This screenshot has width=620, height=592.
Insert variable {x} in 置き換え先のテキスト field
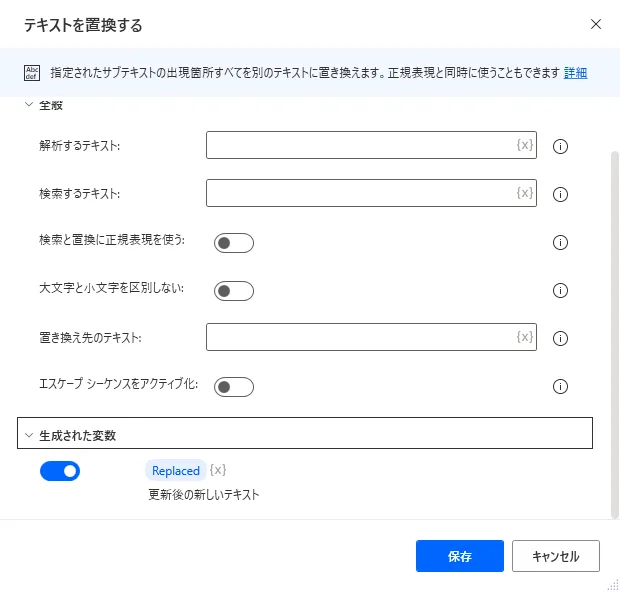(525, 337)
